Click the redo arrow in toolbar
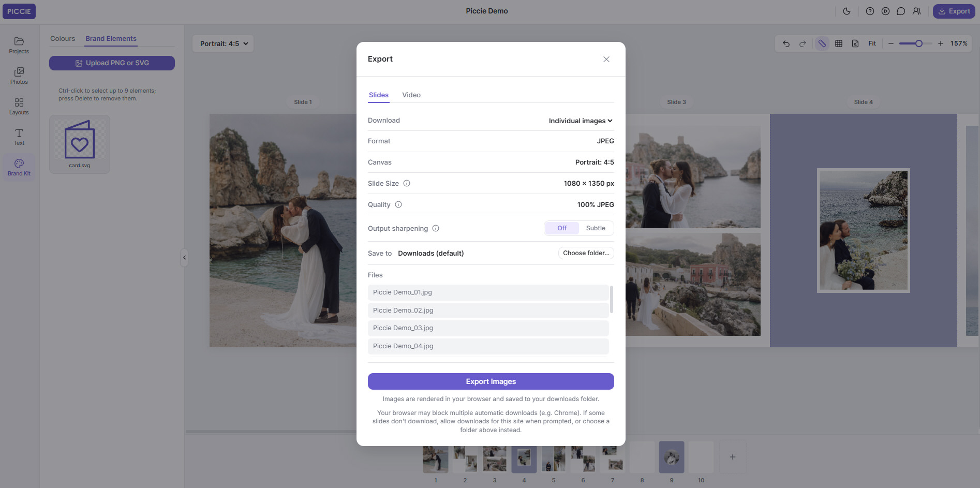The height and width of the screenshot is (488, 980). pyautogui.click(x=803, y=43)
